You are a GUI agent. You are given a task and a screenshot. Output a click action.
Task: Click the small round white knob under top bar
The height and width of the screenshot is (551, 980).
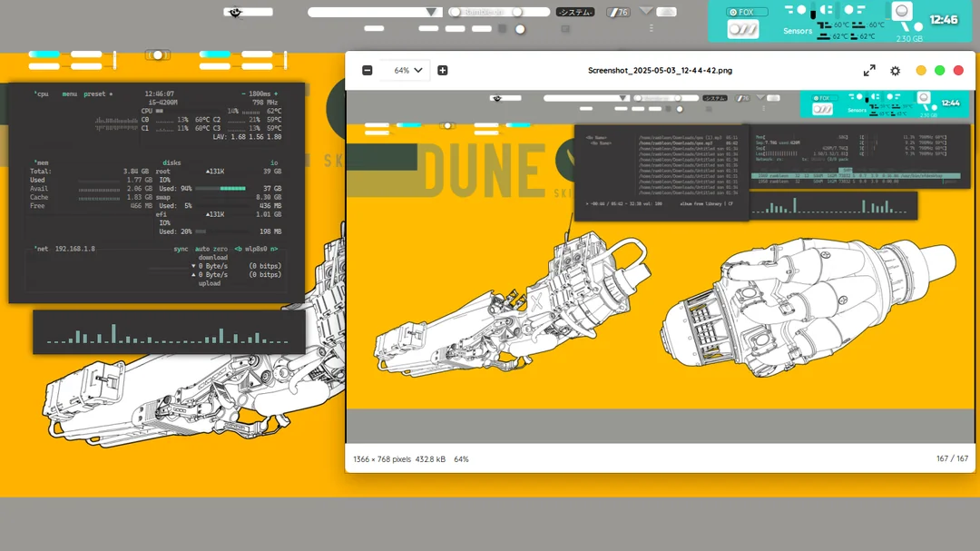(520, 29)
